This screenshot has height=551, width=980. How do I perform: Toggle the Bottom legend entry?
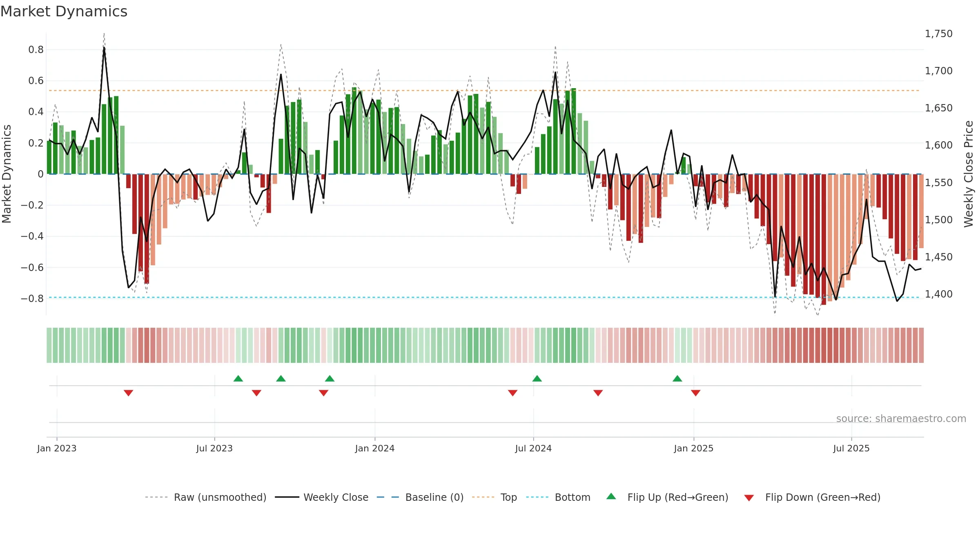tap(558, 497)
